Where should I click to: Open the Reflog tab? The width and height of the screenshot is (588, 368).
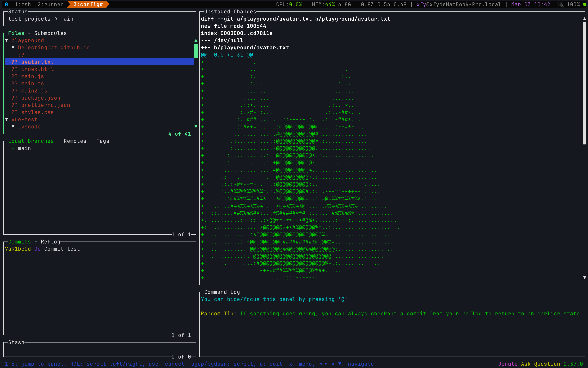tap(50, 242)
